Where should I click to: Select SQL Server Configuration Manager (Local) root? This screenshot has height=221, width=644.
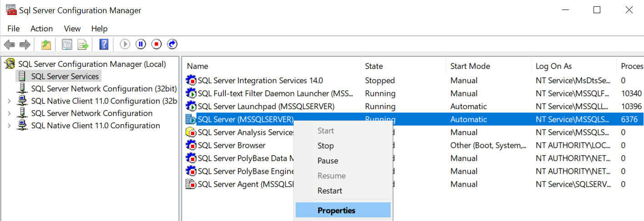coord(92,64)
